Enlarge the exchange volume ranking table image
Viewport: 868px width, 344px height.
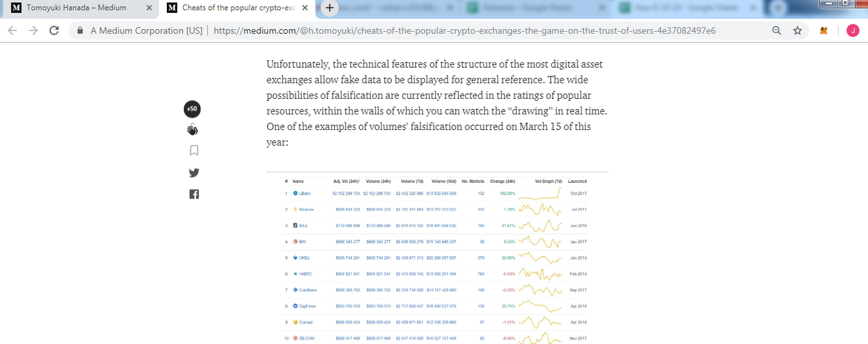coord(437,258)
